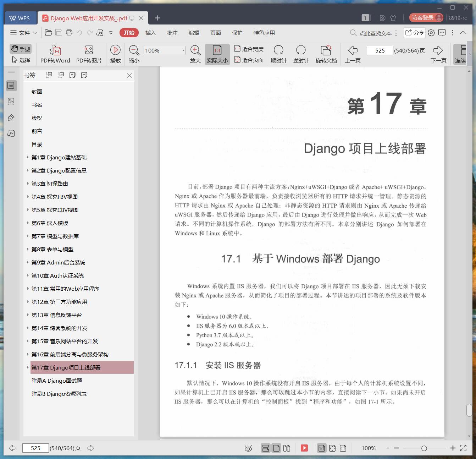This screenshot has height=459, width=476.
Task: Click the 分享 share button
Action: tap(415, 33)
